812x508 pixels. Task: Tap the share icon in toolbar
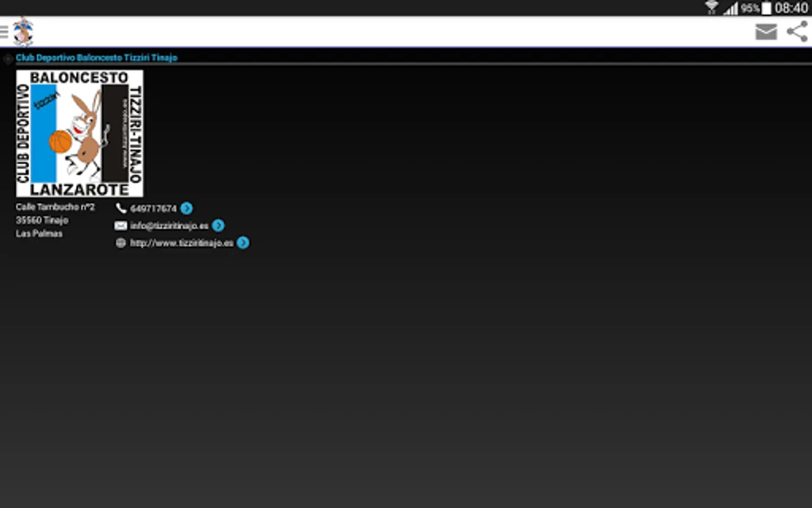[x=797, y=32]
